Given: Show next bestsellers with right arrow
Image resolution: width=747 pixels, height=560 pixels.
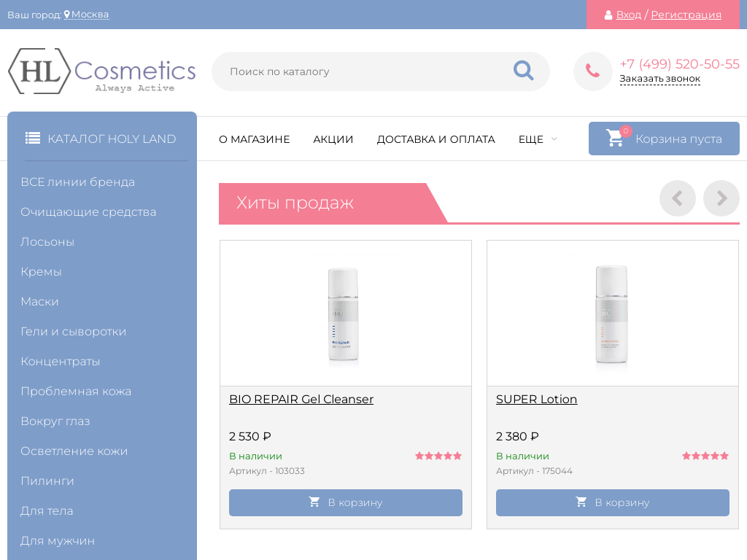Looking at the screenshot, I should [721, 198].
